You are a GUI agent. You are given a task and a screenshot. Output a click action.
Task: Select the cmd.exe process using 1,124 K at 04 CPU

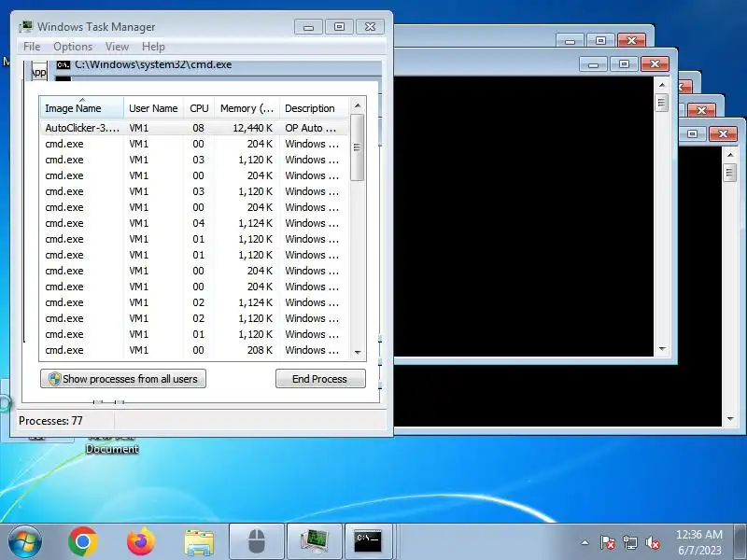[x=194, y=223]
